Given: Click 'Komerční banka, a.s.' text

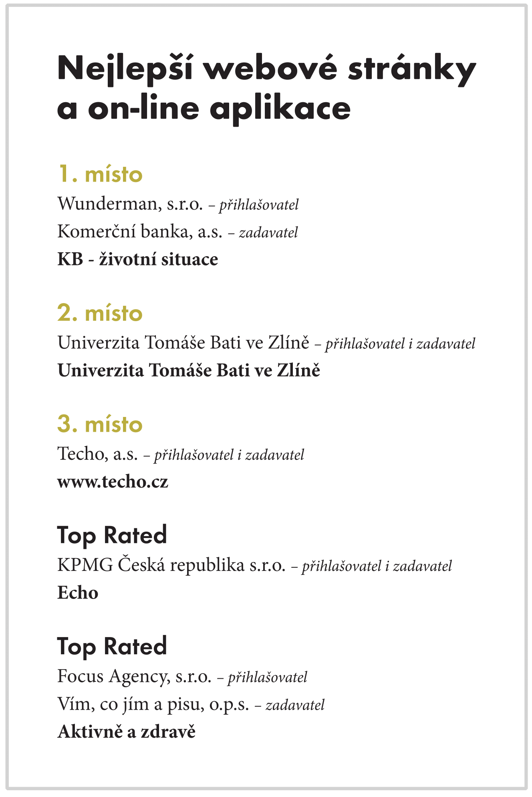Looking at the screenshot, I should [x=140, y=232].
